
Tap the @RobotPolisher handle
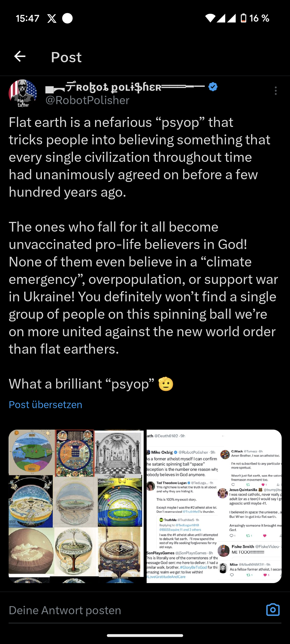(x=88, y=100)
